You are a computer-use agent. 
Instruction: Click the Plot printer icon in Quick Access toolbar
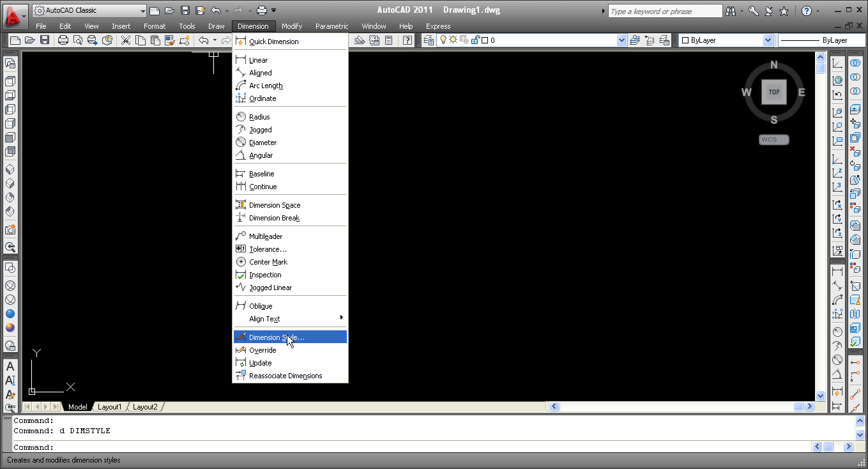(x=261, y=10)
